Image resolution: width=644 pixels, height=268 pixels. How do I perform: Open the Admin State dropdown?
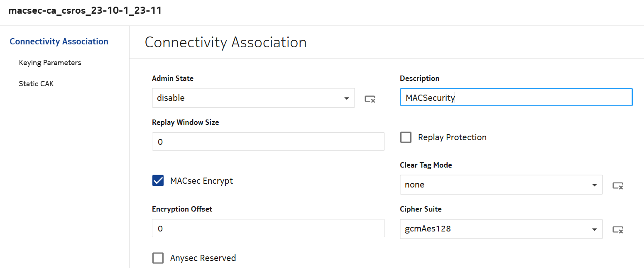[x=249, y=98]
